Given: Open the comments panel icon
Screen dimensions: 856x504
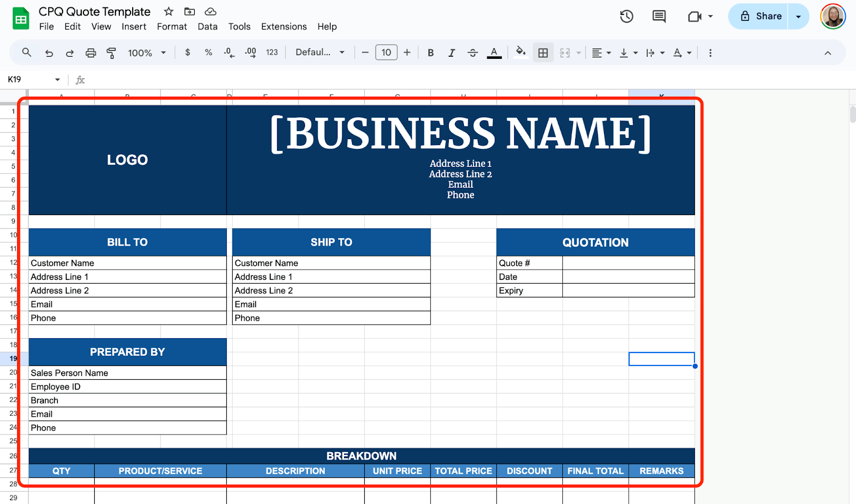Looking at the screenshot, I should coord(659,17).
